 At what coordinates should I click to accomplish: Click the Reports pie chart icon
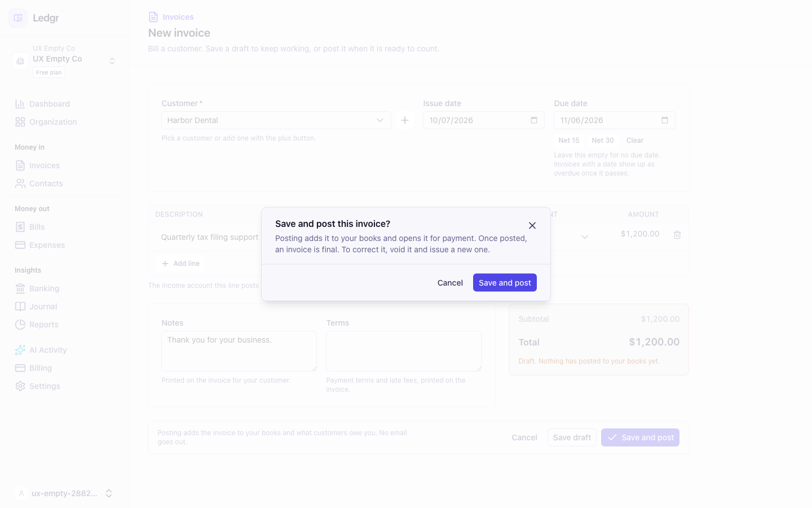pyautogui.click(x=20, y=325)
